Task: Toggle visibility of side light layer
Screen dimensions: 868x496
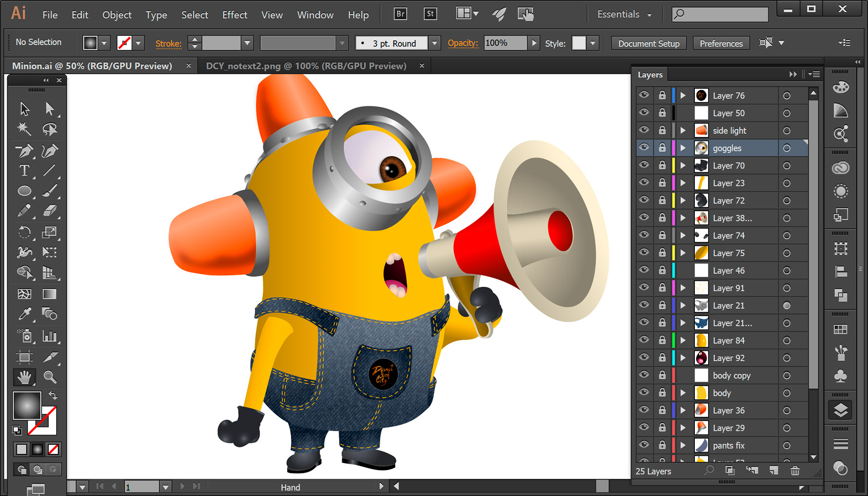Action: (x=644, y=130)
